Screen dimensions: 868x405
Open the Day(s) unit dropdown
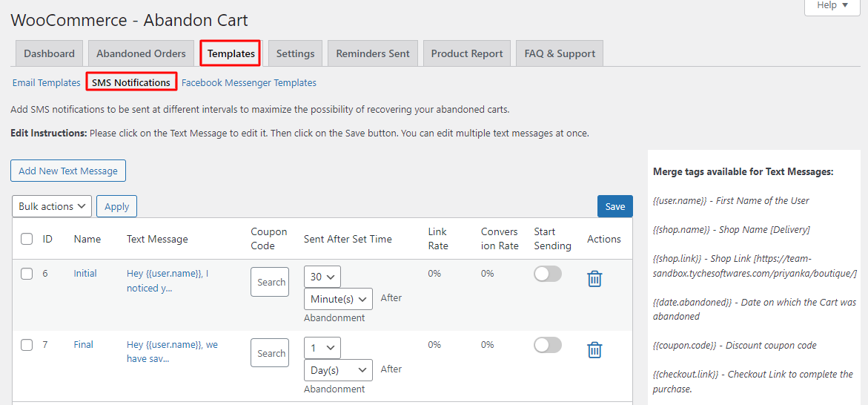coord(338,369)
